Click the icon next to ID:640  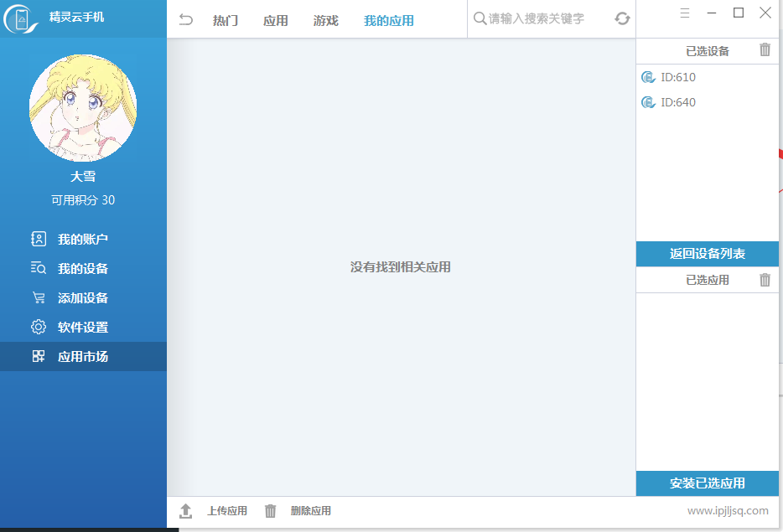(x=648, y=102)
